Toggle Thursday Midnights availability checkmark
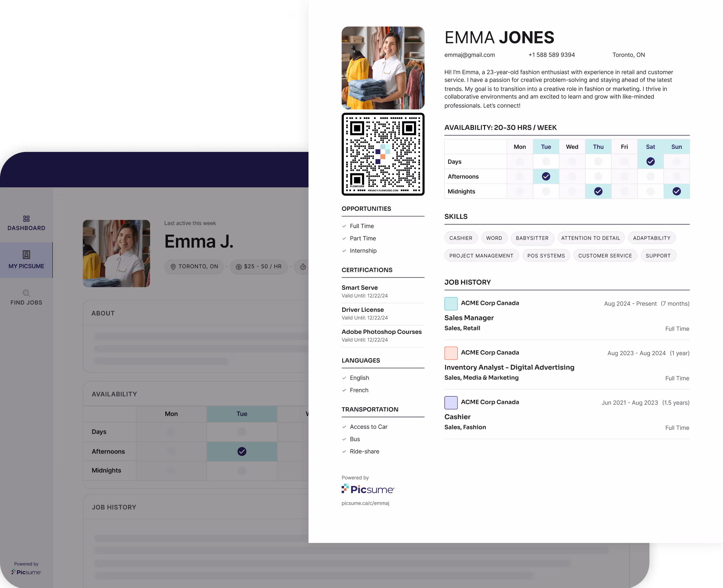 point(598,191)
